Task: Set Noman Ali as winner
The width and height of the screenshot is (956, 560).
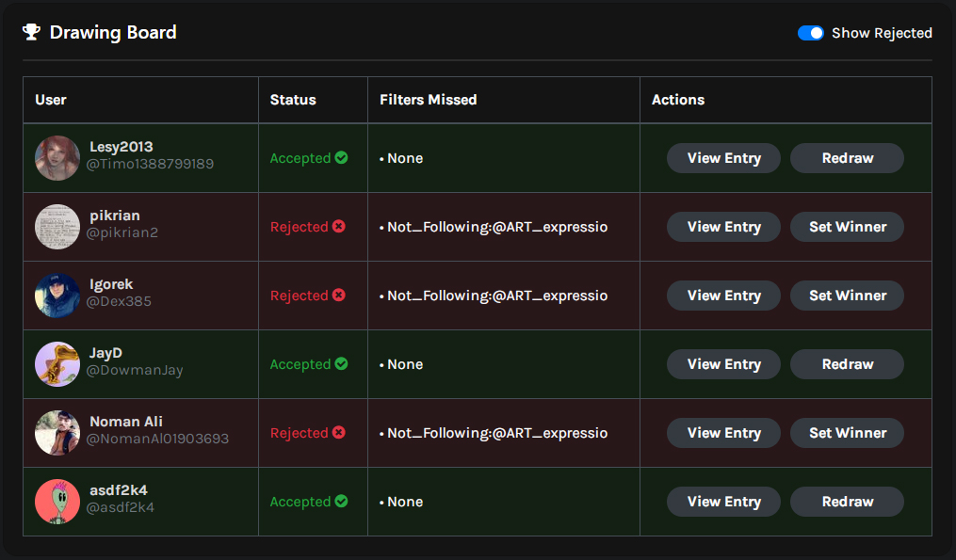Action: coord(847,433)
